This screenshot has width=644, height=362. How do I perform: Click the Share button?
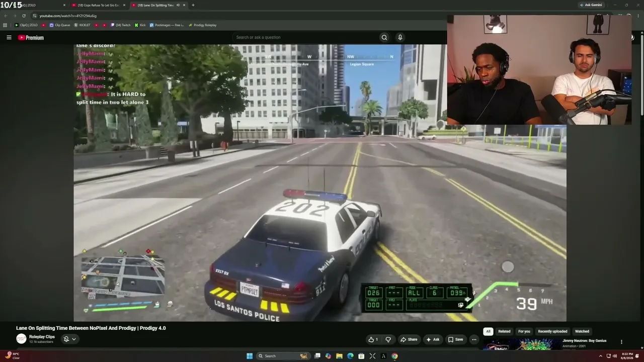point(409,339)
